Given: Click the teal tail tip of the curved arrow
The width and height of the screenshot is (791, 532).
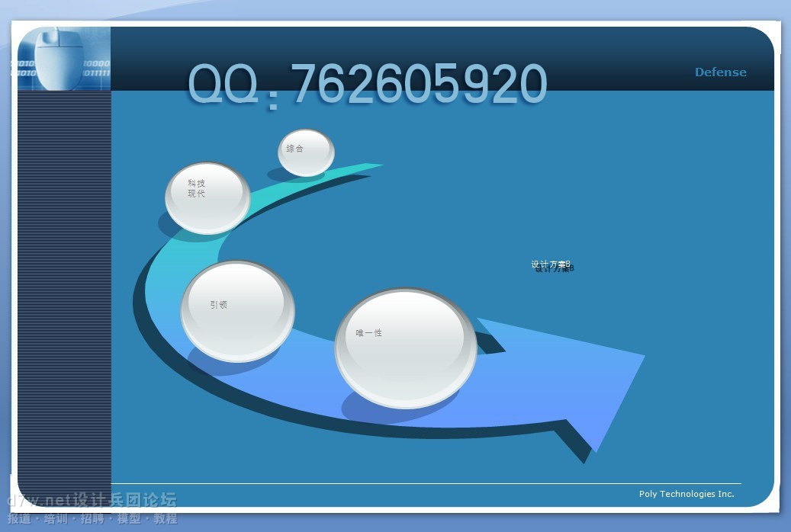Looking at the screenshot, I should 370,167.
